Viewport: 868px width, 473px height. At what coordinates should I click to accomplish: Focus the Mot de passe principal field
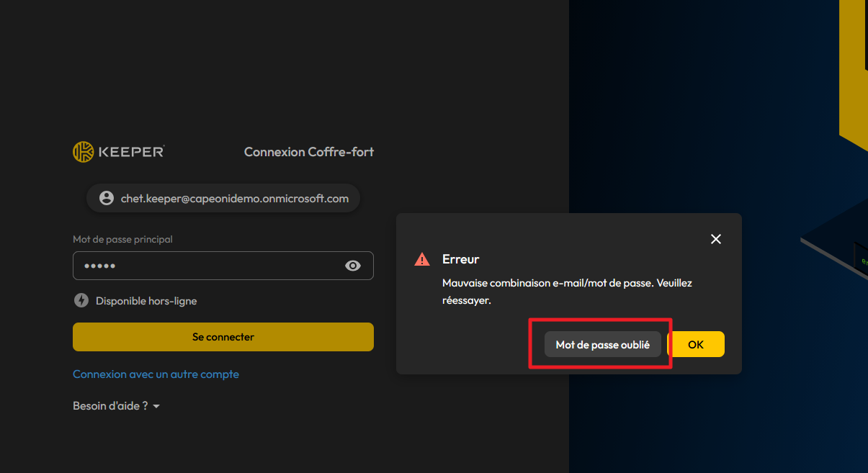pyautogui.click(x=223, y=266)
